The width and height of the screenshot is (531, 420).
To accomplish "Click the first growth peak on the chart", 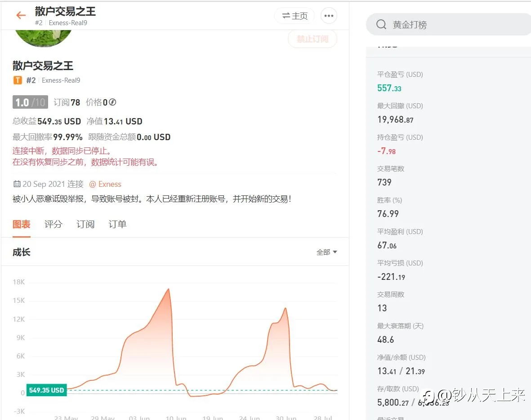I will (x=169, y=289).
